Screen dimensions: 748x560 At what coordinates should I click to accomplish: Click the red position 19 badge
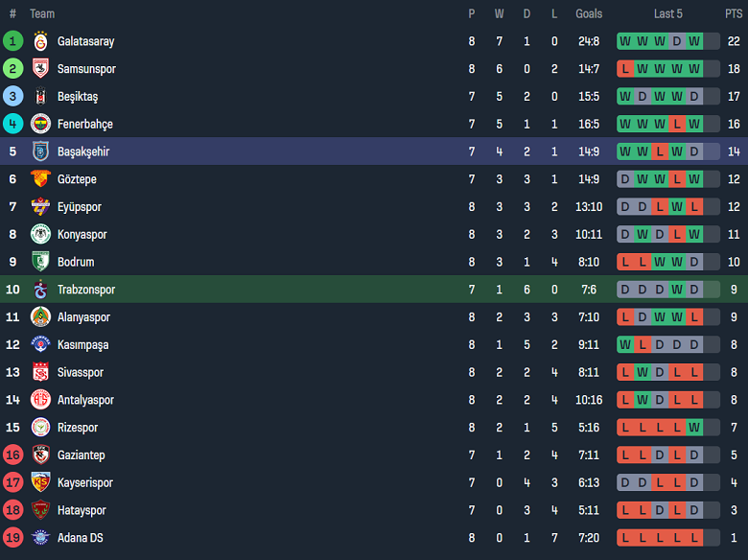click(x=13, y=538)
